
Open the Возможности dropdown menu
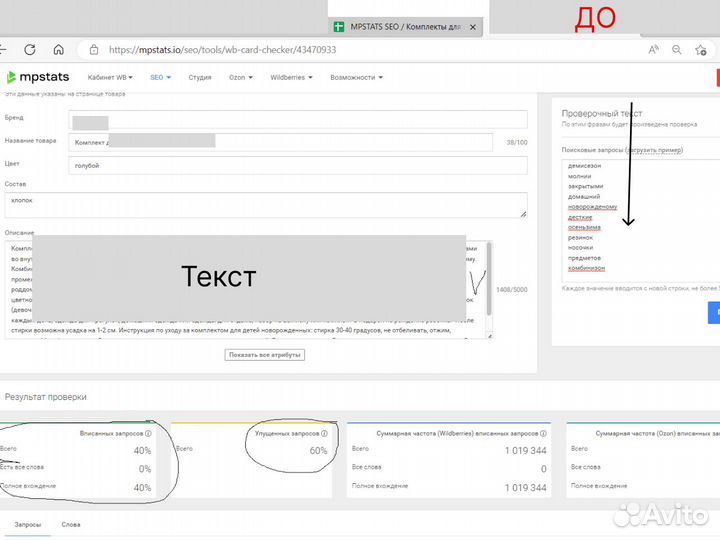[356, 78]
